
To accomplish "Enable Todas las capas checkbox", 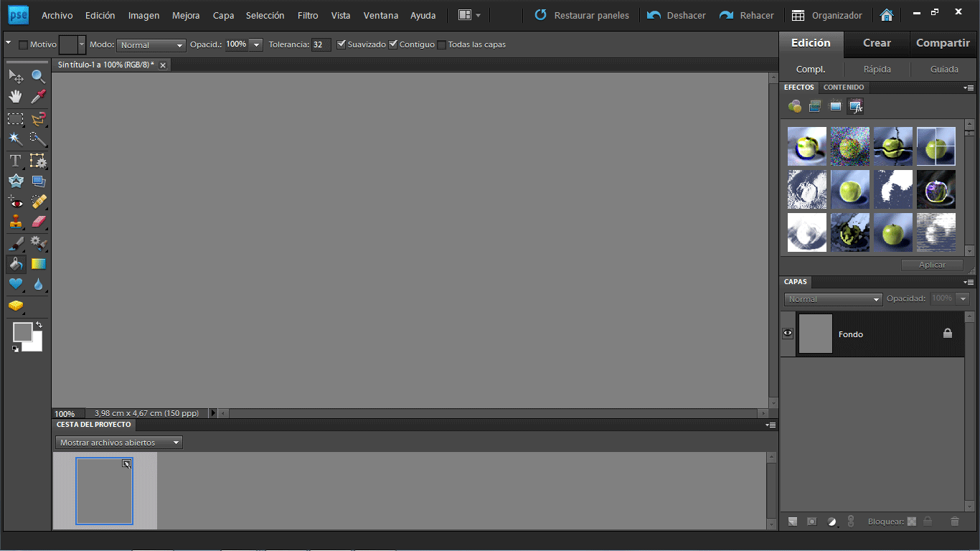I will pos(441,44).
